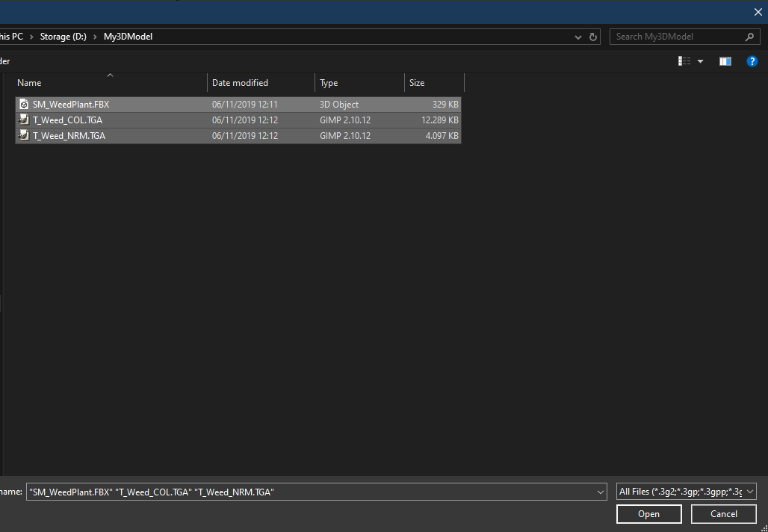
Task: Expand chevron after Storage (D:) breadcrumb
Action: coord(95,37)
